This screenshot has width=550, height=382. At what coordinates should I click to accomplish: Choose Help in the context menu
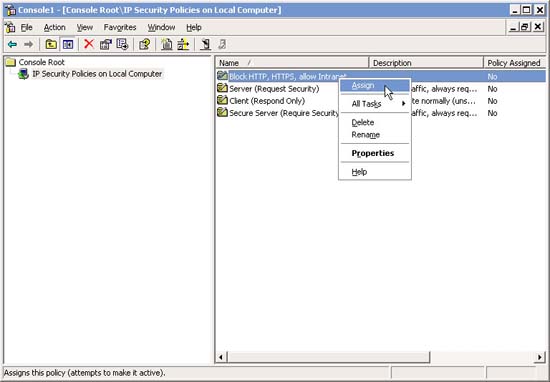(375, 172)
